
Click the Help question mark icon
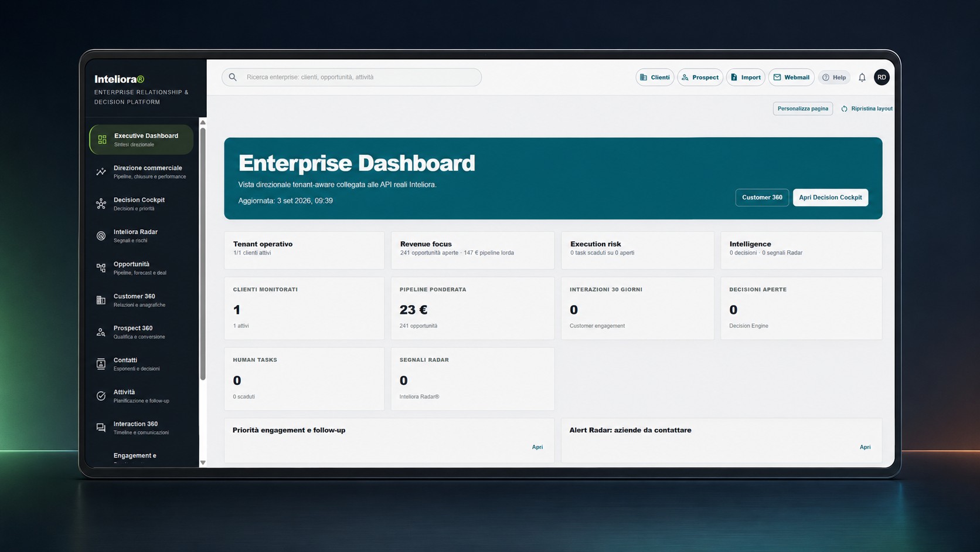[825, 77]
